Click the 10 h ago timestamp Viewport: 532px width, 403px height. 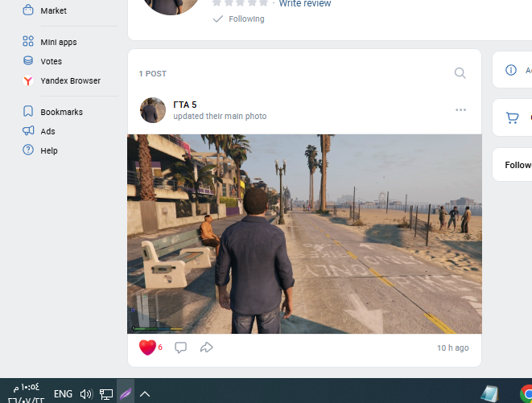452,347
